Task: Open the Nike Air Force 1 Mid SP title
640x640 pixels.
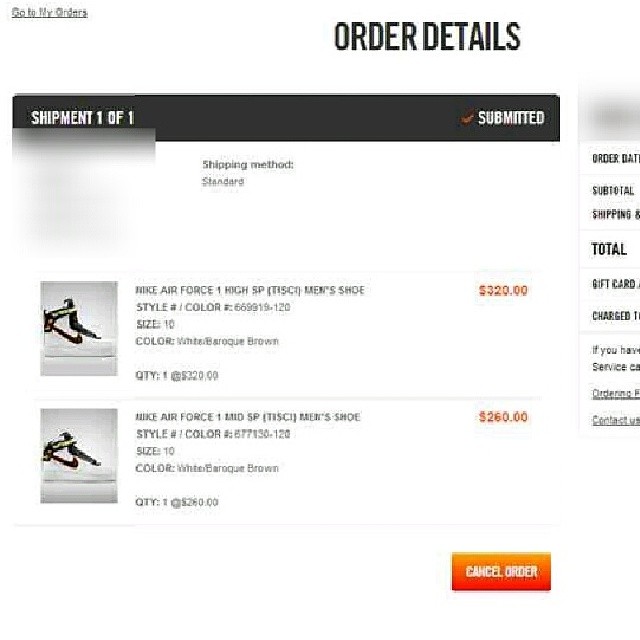Action: click(248, 417)
